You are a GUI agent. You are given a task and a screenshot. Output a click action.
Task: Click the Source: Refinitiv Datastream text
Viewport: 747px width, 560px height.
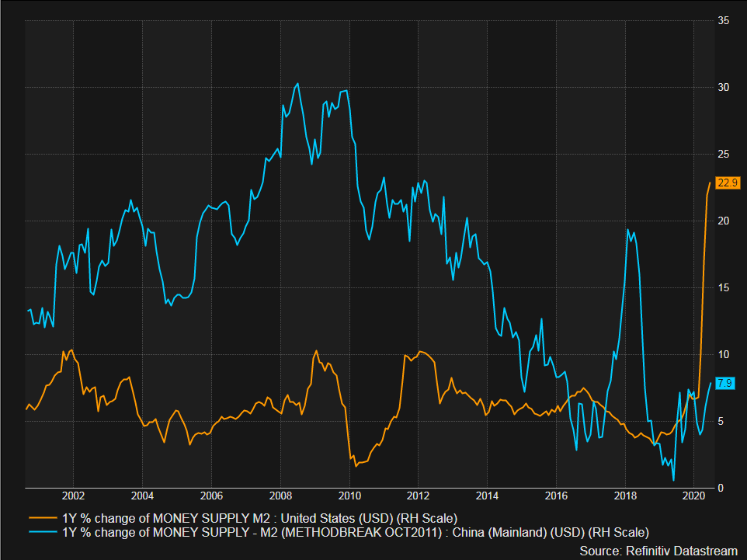658,551
